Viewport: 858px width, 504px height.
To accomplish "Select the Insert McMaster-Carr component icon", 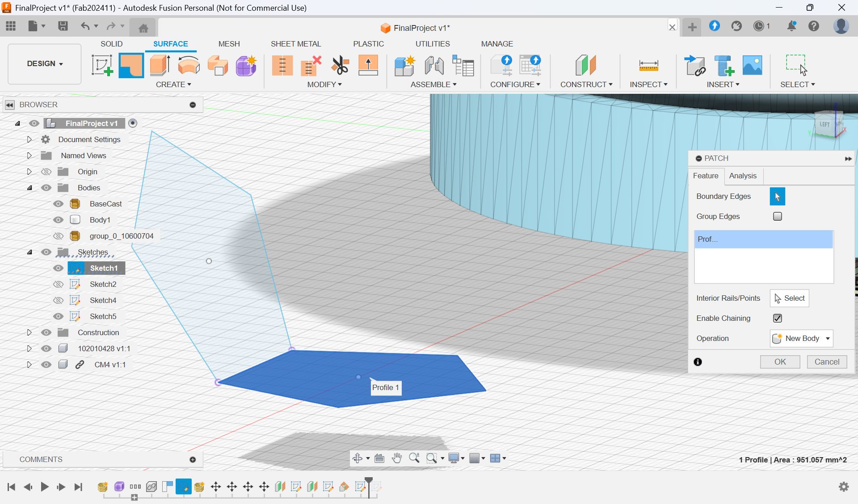I will click(x=724, y=66).
